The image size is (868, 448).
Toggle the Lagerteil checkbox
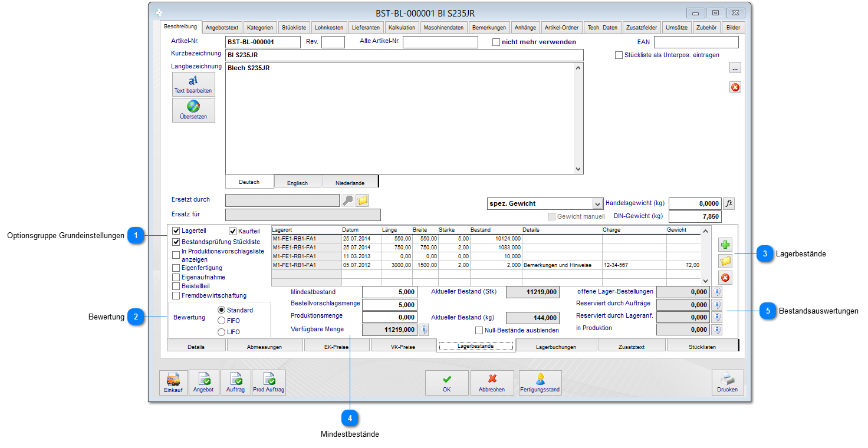[176, 231]
